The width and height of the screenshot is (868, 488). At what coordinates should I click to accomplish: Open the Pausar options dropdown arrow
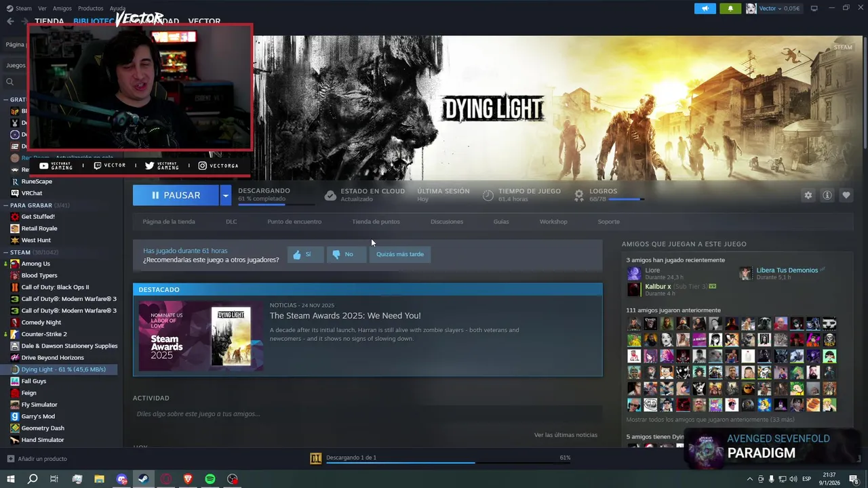[x=225, y=195]
